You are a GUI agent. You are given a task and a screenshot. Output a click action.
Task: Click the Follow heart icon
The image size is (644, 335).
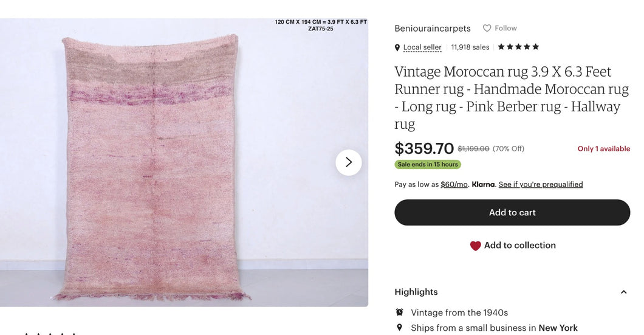[487, 28]
